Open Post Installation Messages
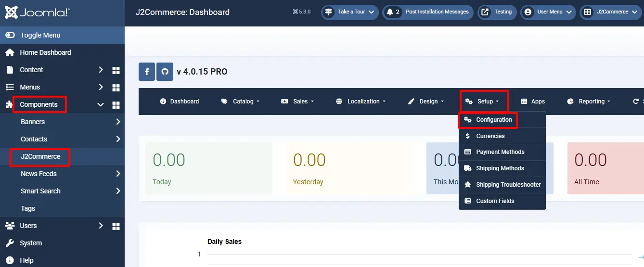644x267 pixels. click(428, 12)
